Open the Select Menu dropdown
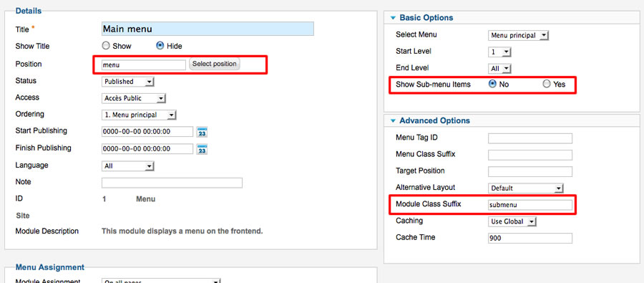This screenshot has height=283, width=644. (519, 35)
